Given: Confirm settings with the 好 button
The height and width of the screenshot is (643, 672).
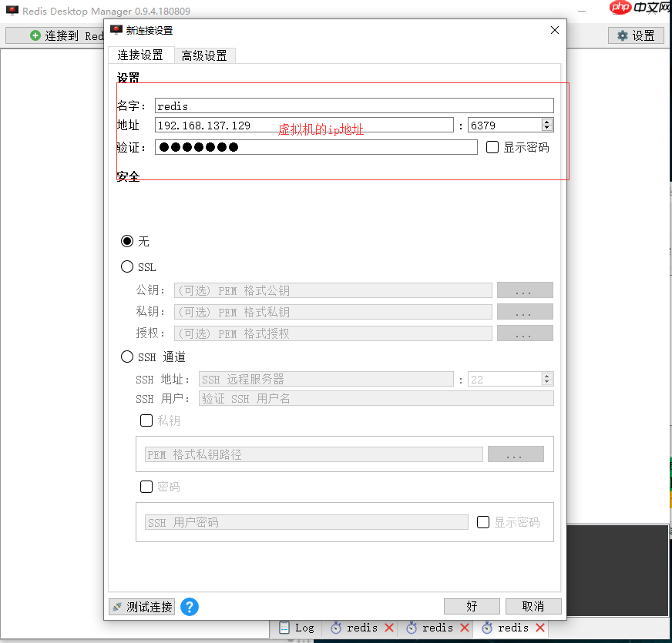Looking at the screenshot, I should pos(471,606).
